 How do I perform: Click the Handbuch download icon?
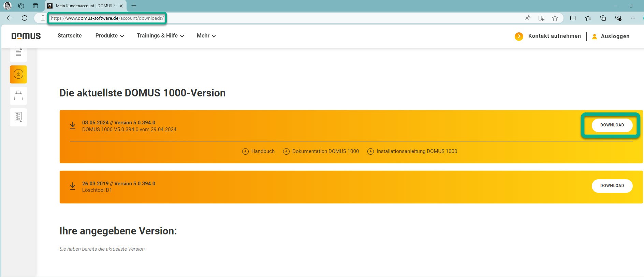(245, 151)
